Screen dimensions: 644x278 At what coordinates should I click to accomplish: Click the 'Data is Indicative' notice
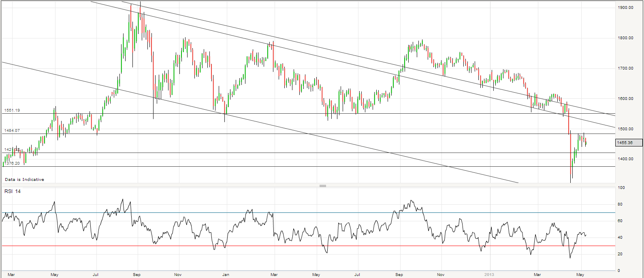pyautogui.click(x=25, y=180)
